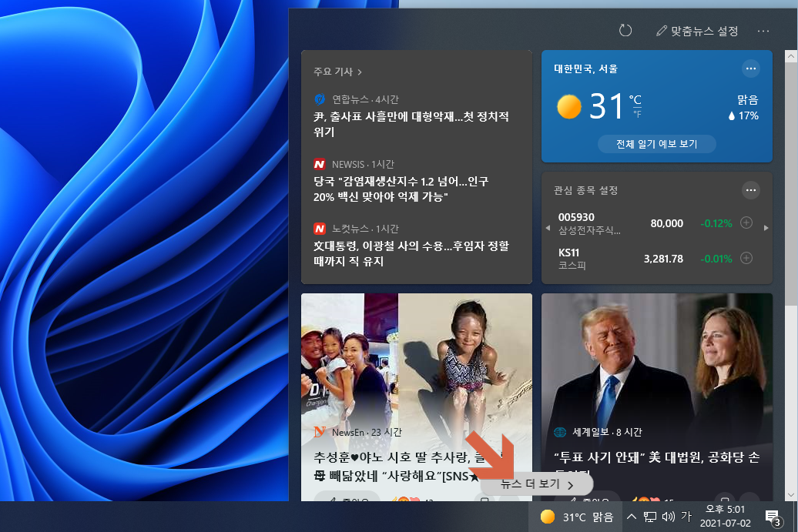This screenshot has width=798, height=532.
Task: Click the 31 temperature reading
Action: (x=606, y=106)
